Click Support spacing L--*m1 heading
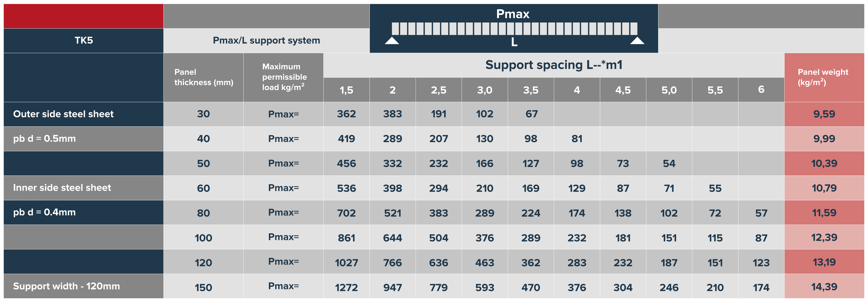The width and height of the screenshot is (868, 302). pos(554,65)
